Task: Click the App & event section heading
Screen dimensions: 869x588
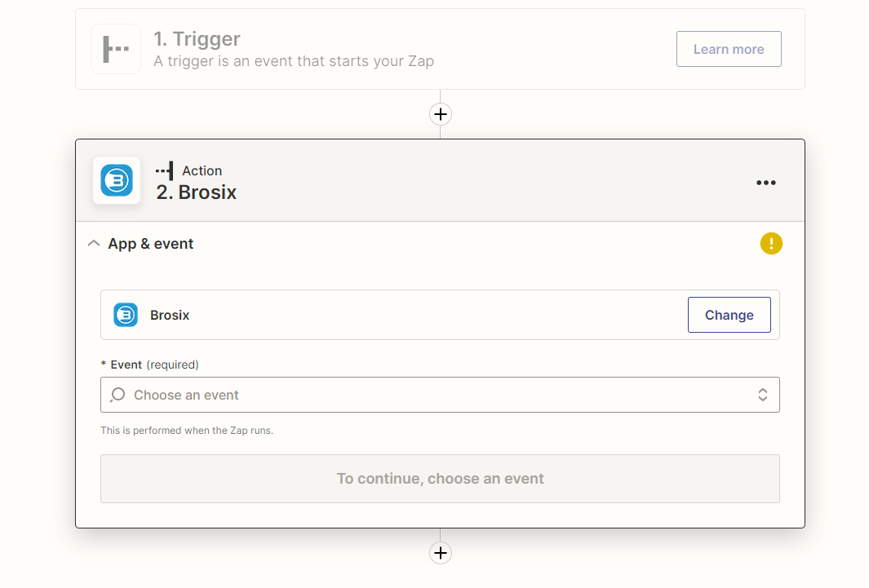Action: click(151, 244)
